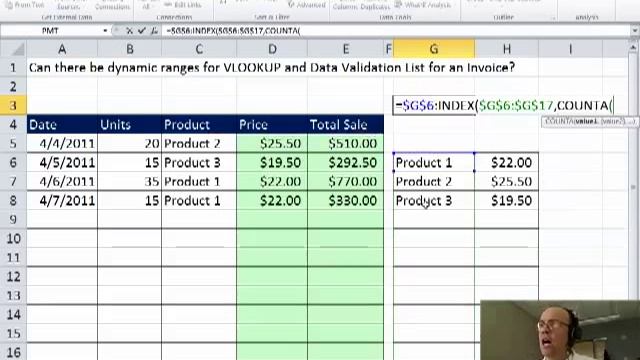Image resolution: width=640 pixels, height=360 pixels.
Task: Select column I header
Action: [570, 49]
